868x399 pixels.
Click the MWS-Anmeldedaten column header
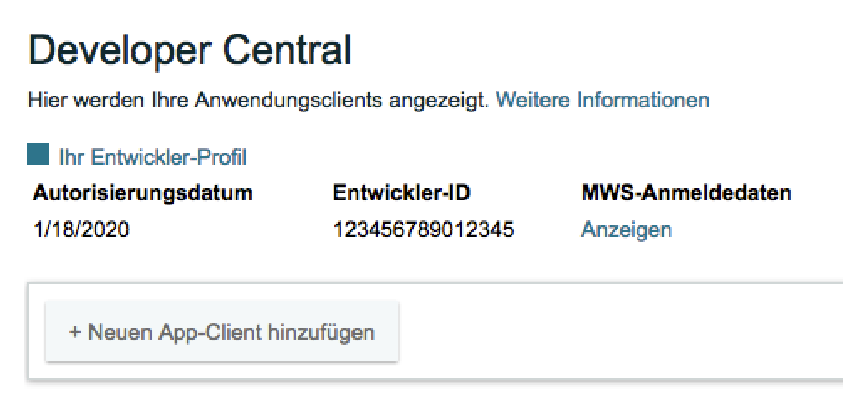(686, 193)
